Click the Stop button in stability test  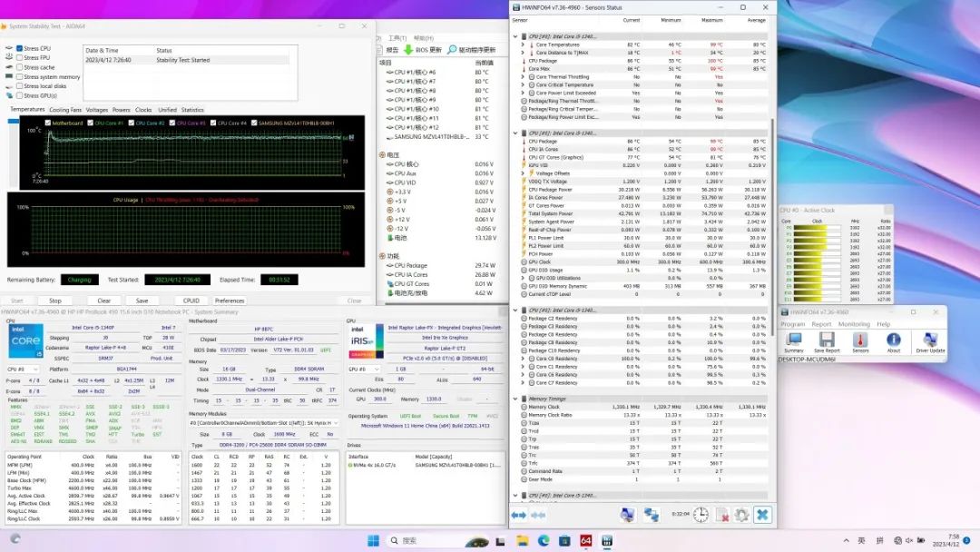[55, 301]
